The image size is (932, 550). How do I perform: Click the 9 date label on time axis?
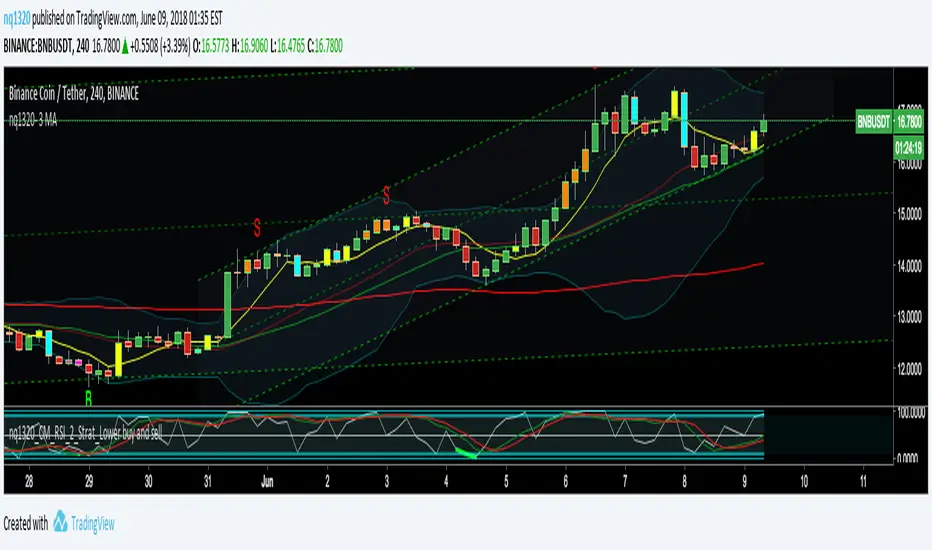coord(744,482)
